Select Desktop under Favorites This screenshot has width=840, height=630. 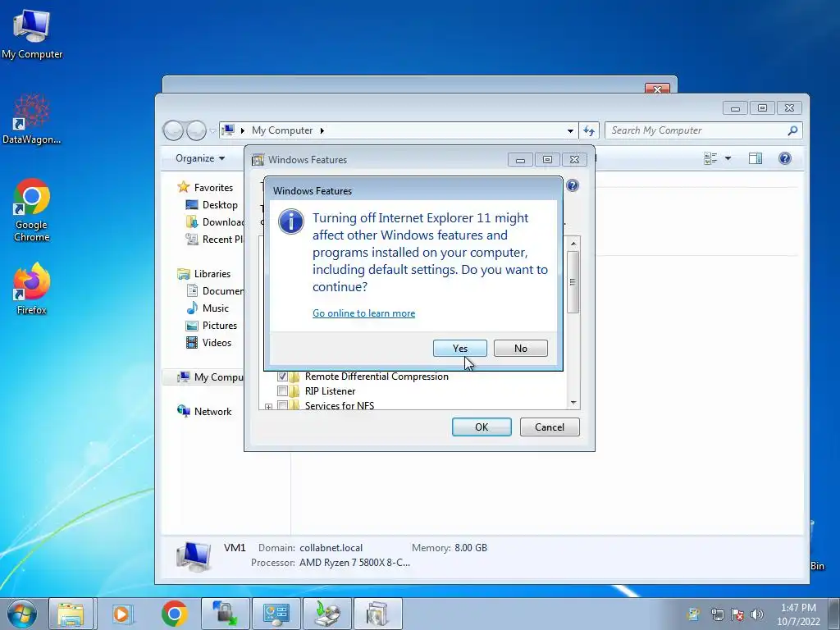[x=220, y=204]
